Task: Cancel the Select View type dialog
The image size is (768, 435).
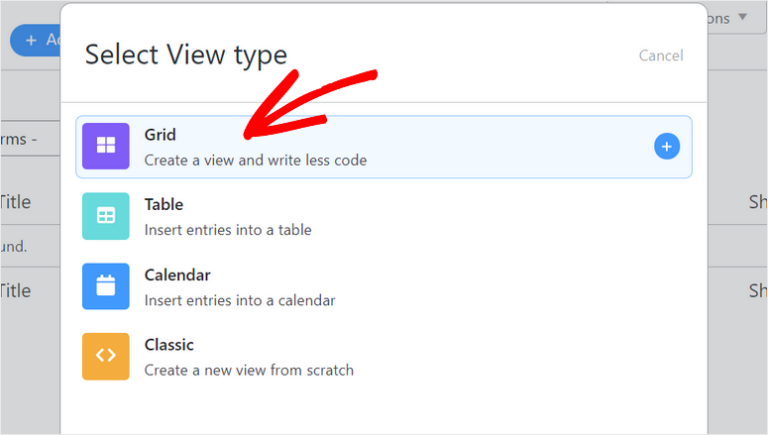Action: (661, 56)
